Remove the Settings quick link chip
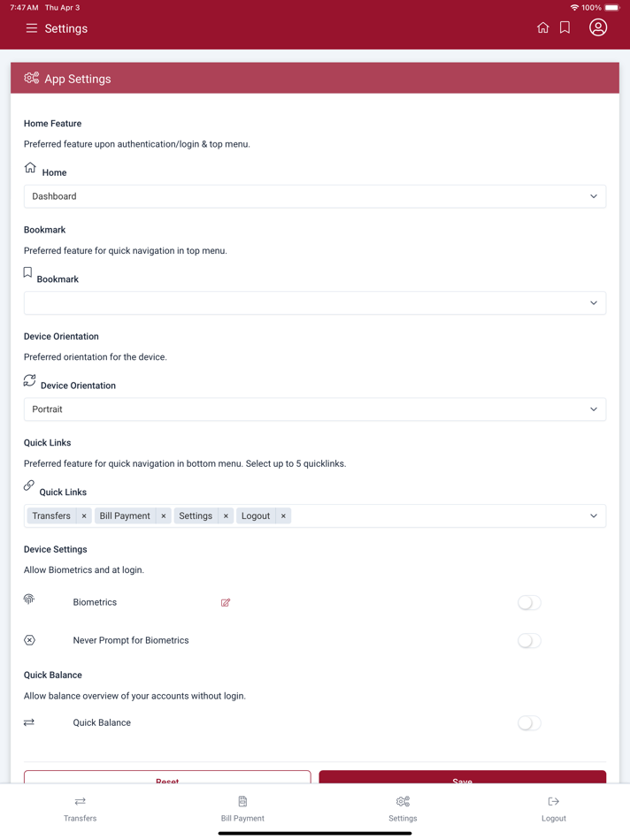Viewport: 630px width, 840px height. click(226, 515)
